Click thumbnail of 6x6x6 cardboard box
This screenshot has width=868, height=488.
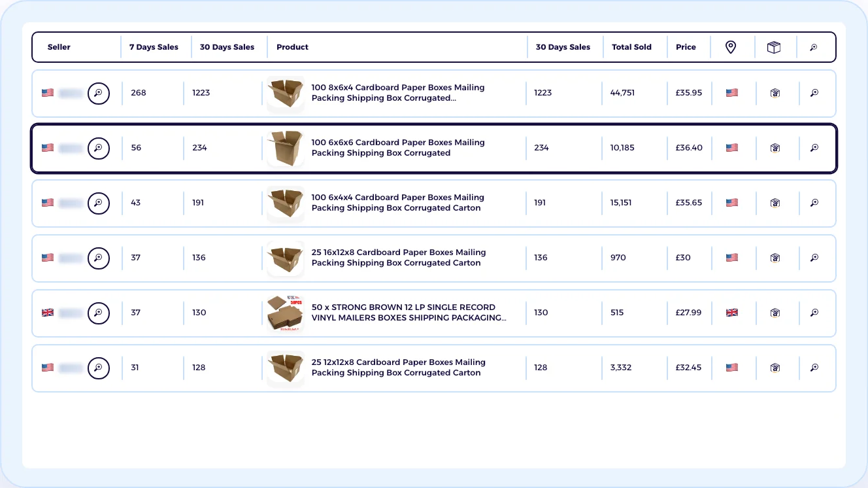(x=286, y=148)
